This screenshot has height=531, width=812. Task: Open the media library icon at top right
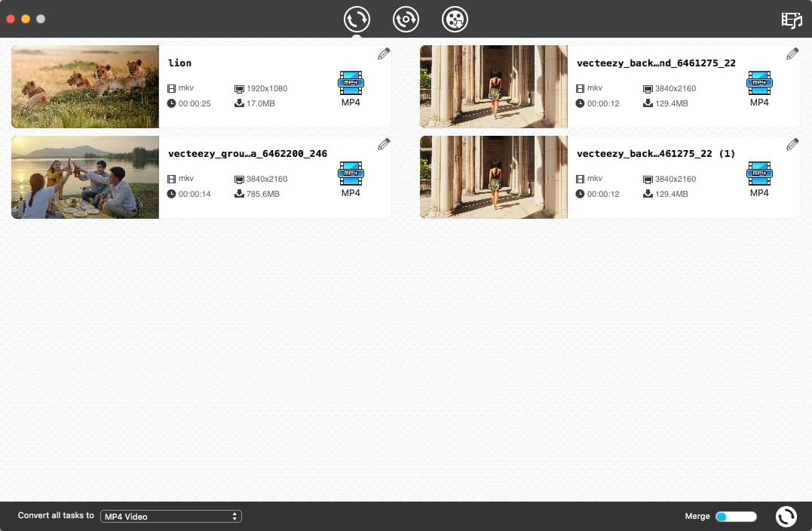[792, 20]
